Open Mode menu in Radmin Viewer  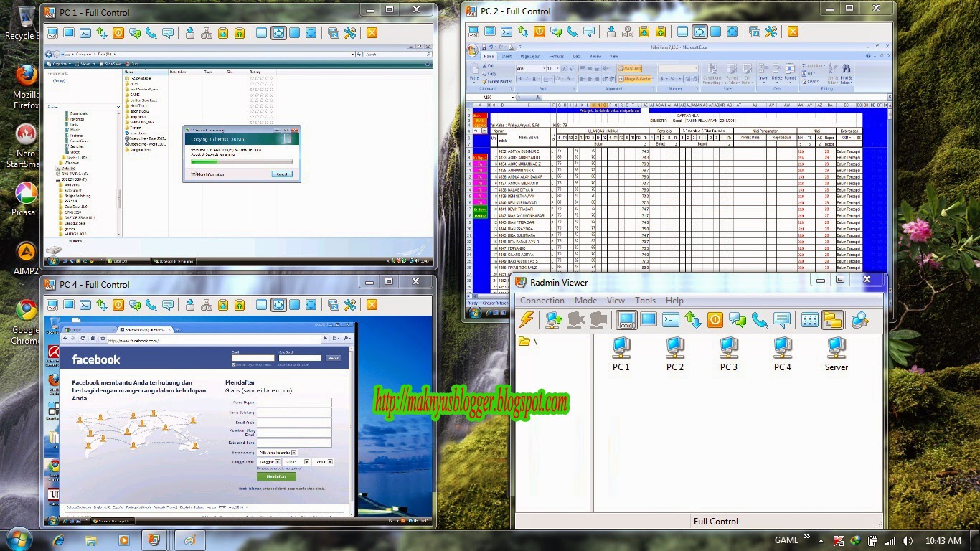(x=585, y=301)
